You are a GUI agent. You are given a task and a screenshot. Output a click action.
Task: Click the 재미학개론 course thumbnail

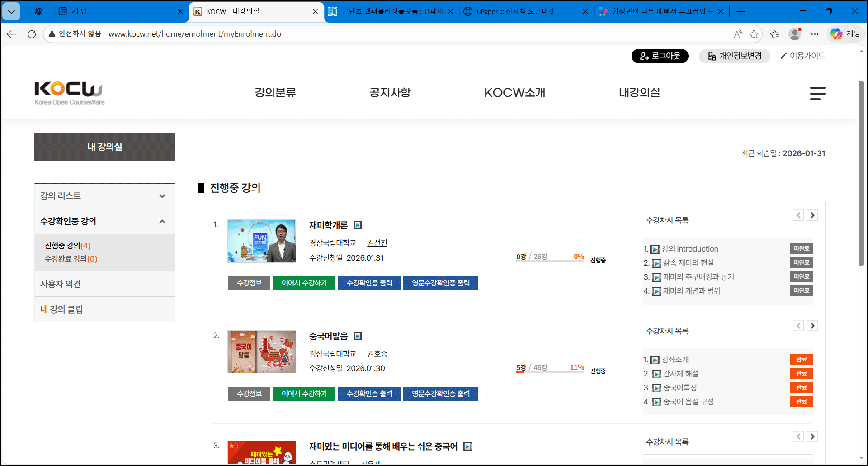(262, 241)
